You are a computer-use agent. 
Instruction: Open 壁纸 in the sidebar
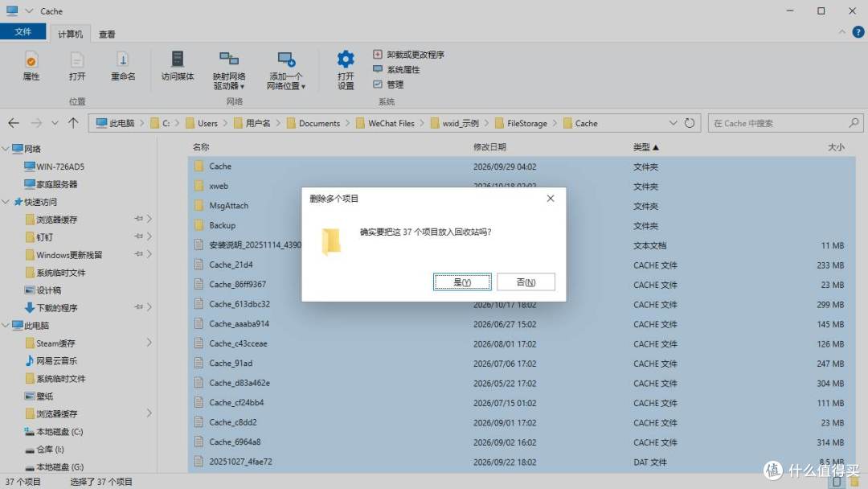pos(39,396)
